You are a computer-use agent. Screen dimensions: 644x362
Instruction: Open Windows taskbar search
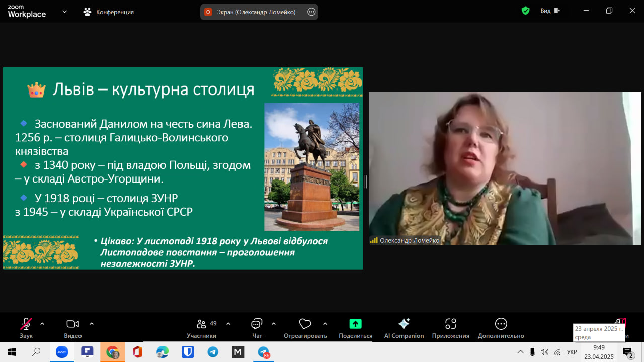36,352
